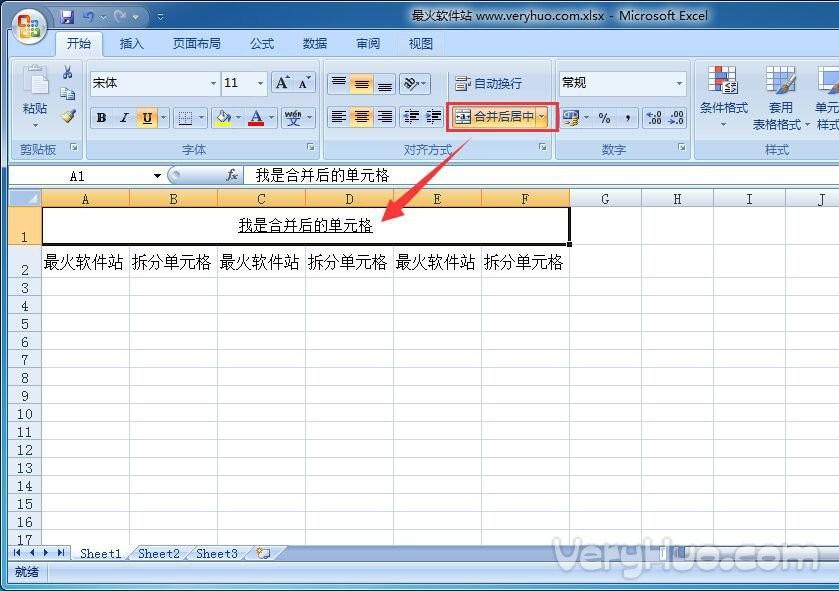Open the font size dropdown
This screenshot has height=591, width=839.
coord(260,83)
